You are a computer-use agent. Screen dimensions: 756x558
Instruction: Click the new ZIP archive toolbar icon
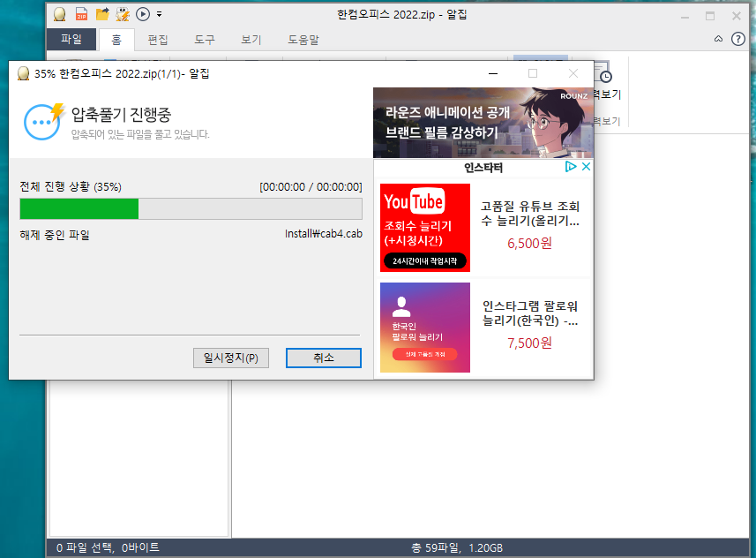click(81, 14)
